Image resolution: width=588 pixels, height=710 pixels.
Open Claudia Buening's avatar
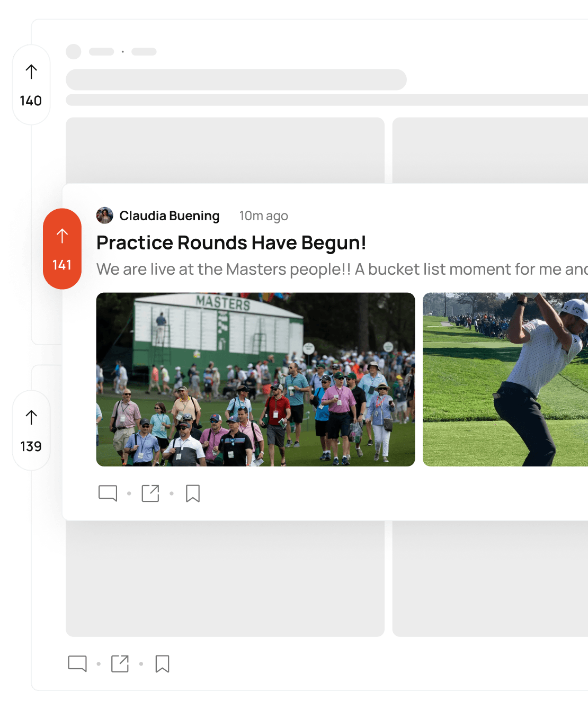pyautogui.click(x=104, y=215)
